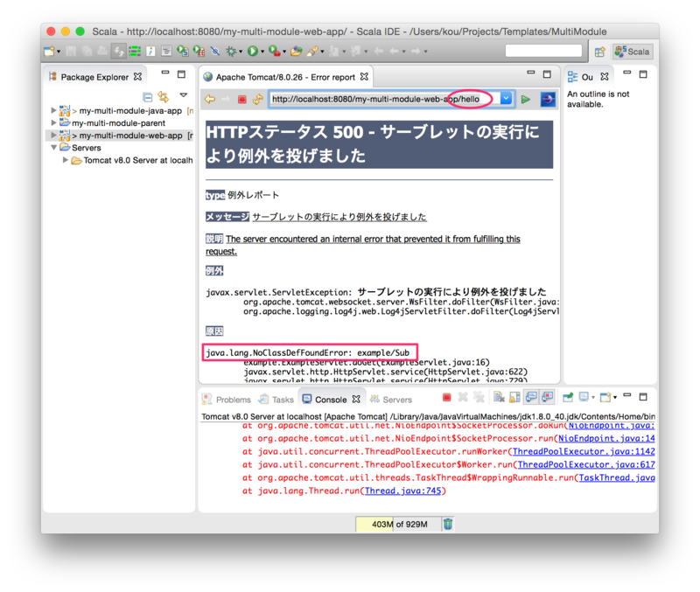Switch to the Tasks tab
This screenshot has width=700, height=592.
pyautogui.click(x=276, y=400)
